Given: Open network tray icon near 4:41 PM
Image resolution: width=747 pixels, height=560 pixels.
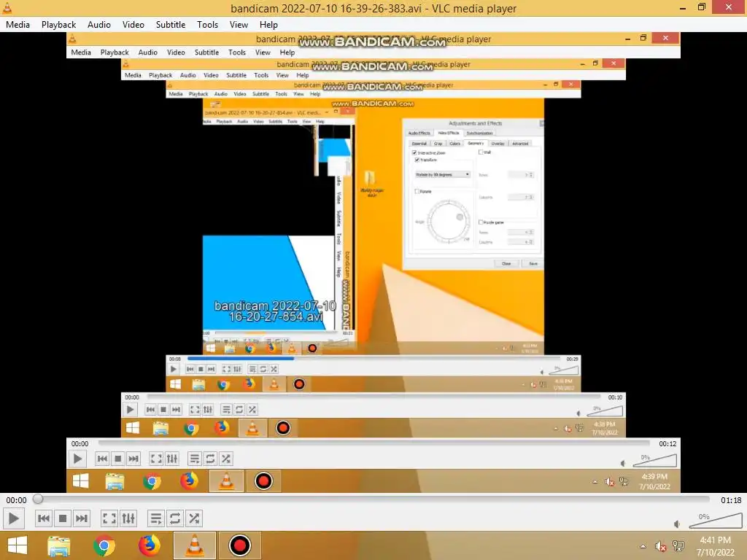Looking at the screenshot, I should 678,545.
